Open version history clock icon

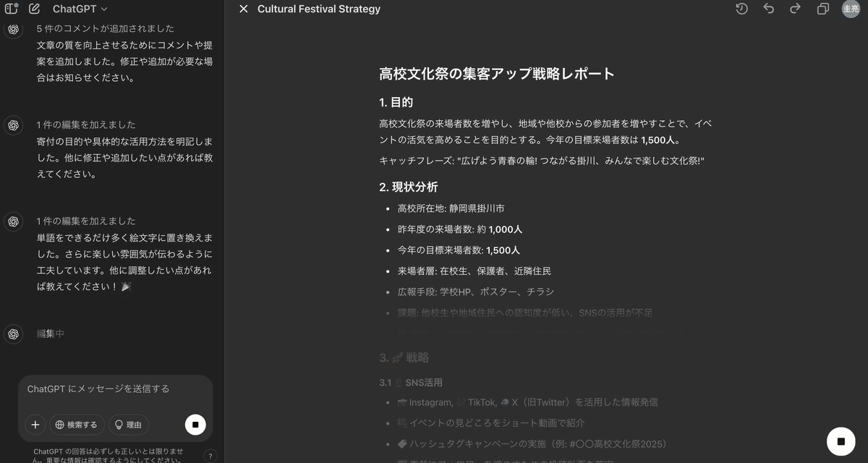pyautogui.click(x=741, y=9)
